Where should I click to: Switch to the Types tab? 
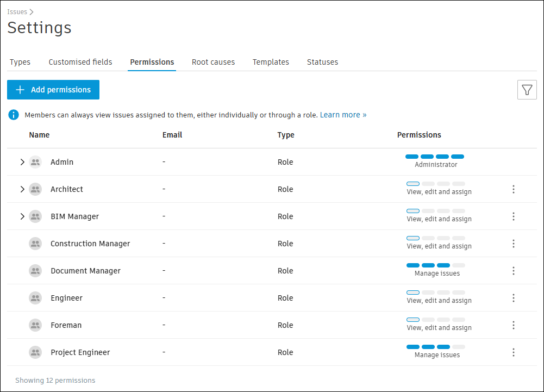pyautogui.click(x=20, y=62)
